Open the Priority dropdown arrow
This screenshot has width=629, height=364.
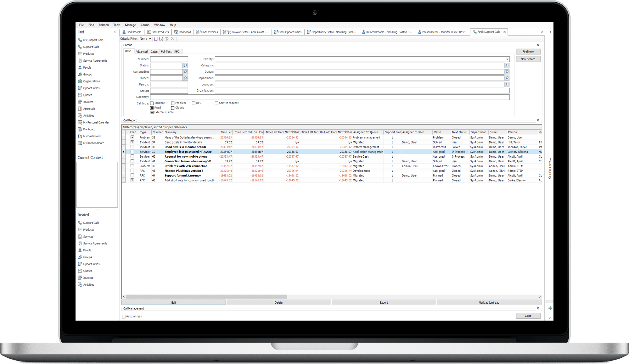pyautogui.click(x=507, y=59)
